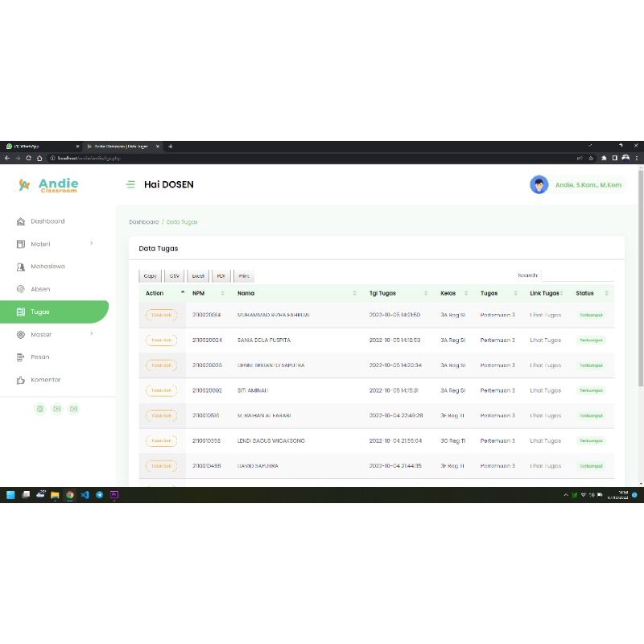Select the Mahasiswa sidebar icon
The width and height of the screenshot is (644, 644).
pyautogui.click(x=21, y=266)
